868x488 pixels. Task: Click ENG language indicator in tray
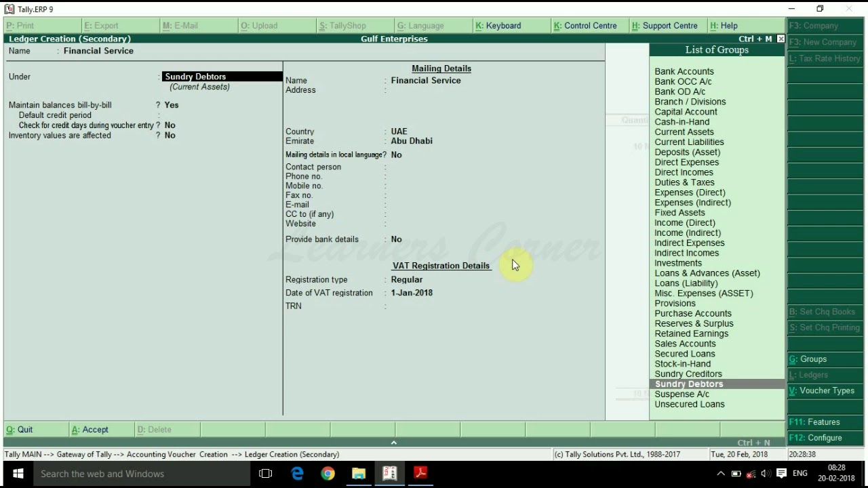tap(800, 474)
